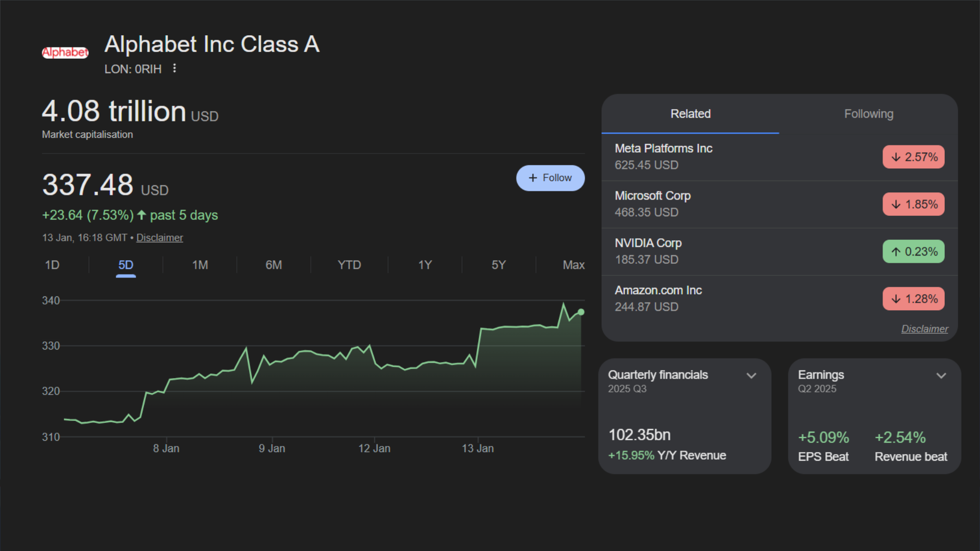This screenshot has width=980, height=551.
Task: Click NVIDIA's green upward arrow indicator
Action: [896, 251]
